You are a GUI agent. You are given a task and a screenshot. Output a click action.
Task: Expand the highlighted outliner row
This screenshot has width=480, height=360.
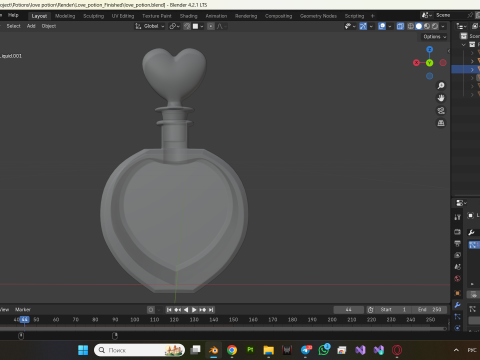[x=472, y=69]
